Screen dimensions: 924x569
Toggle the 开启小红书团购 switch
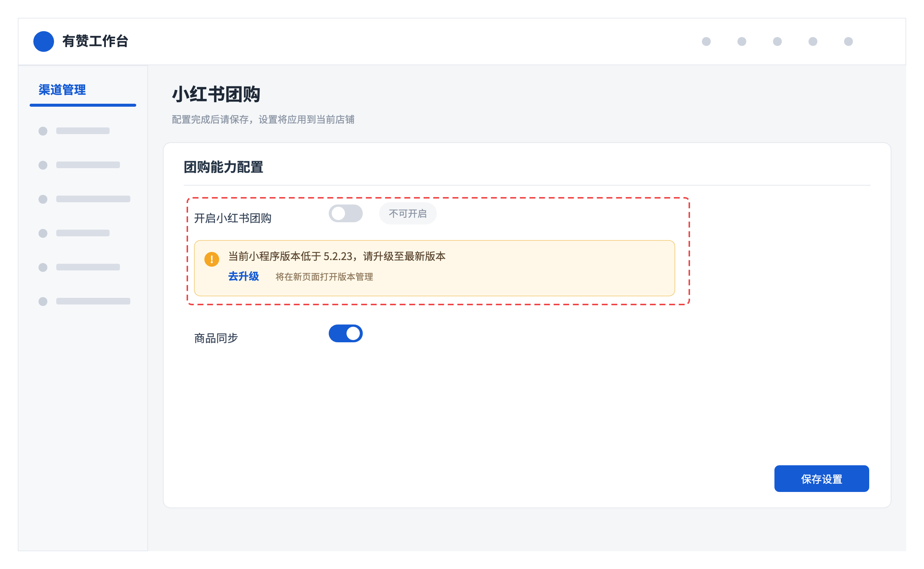pyautogui.click(x=346, y=213)
